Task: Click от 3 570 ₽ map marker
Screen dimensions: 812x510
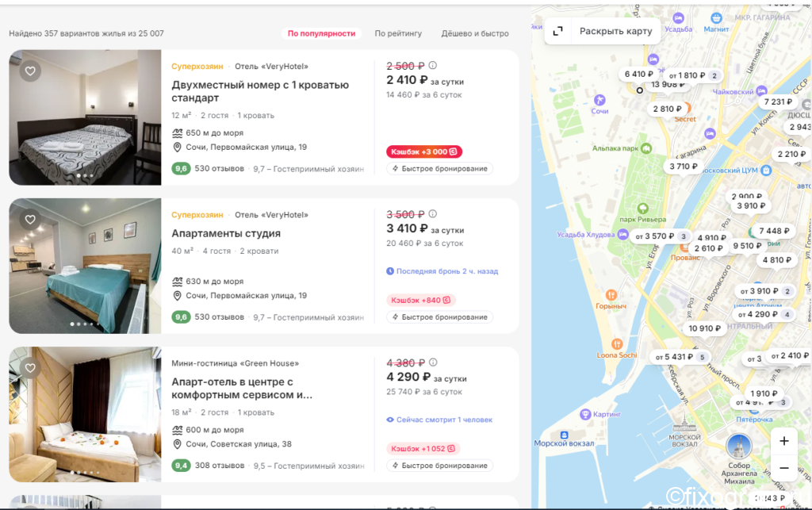Action: [x=662, y=236]
